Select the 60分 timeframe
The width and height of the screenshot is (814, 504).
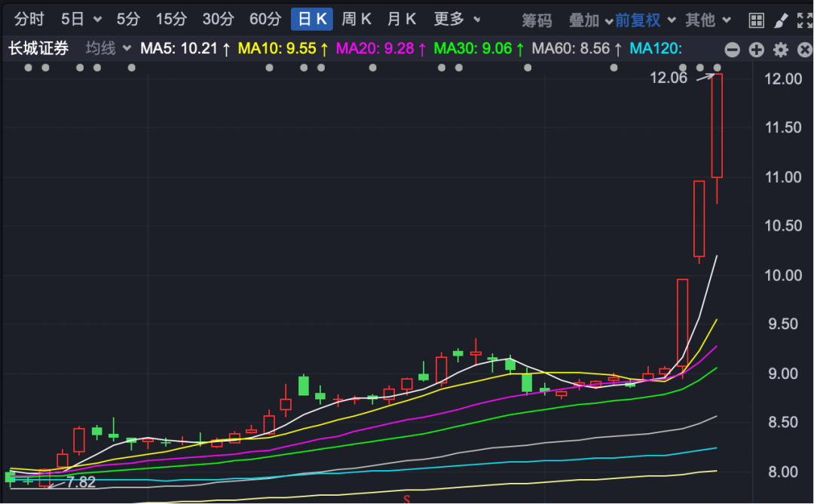click(x=265, y=19)
